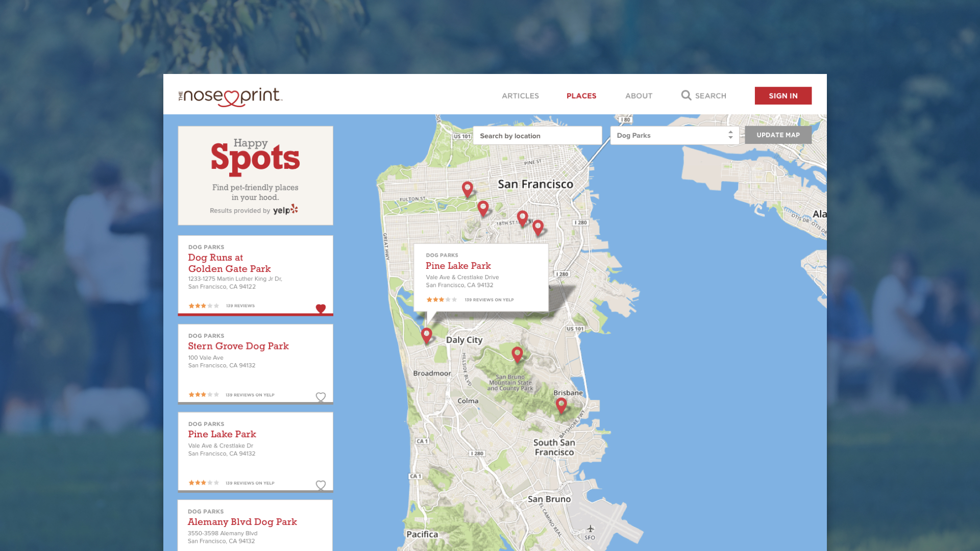Click the SFO airport icon on map

[x=590, y=529]
